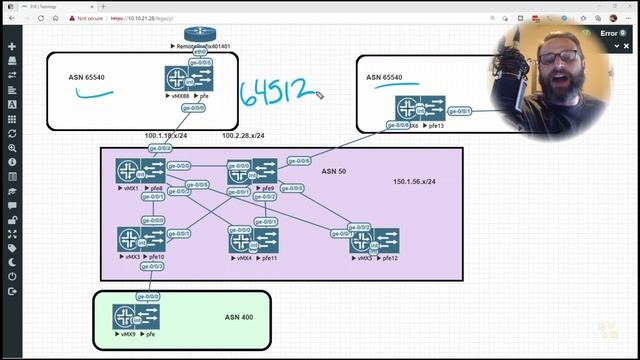Click the 150.1.56.x/24 subnet label

coord(414,182)
